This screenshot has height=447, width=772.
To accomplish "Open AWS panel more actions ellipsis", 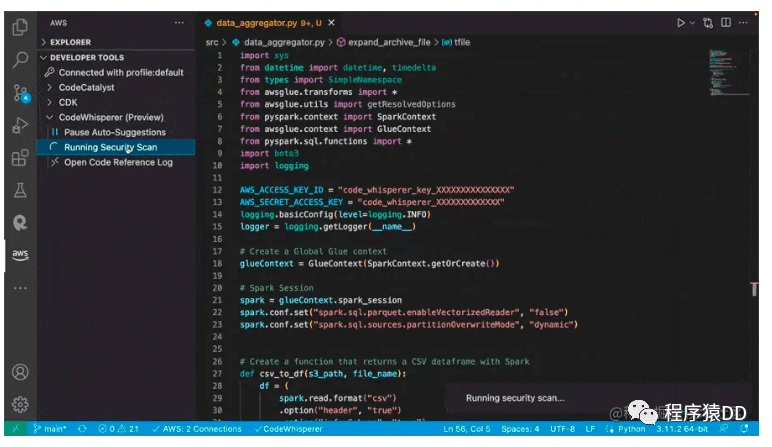I will [x=179, y=23].
